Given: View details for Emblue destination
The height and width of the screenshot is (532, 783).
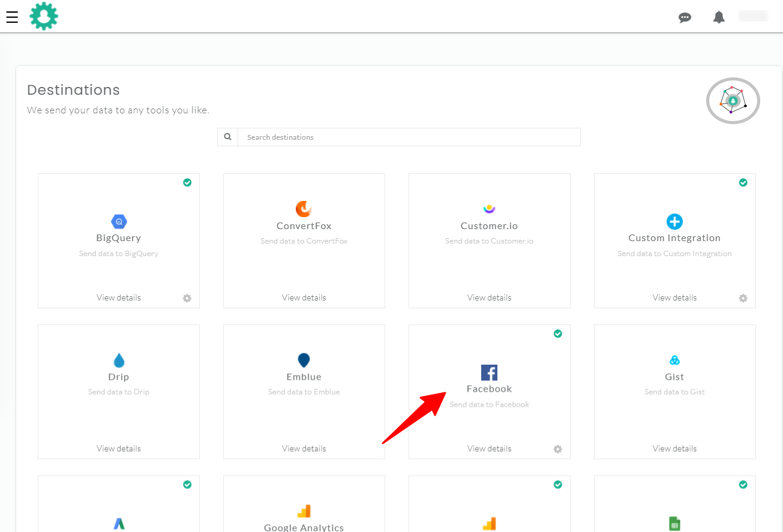Looking at the screenshot, I should coord(304,449).
